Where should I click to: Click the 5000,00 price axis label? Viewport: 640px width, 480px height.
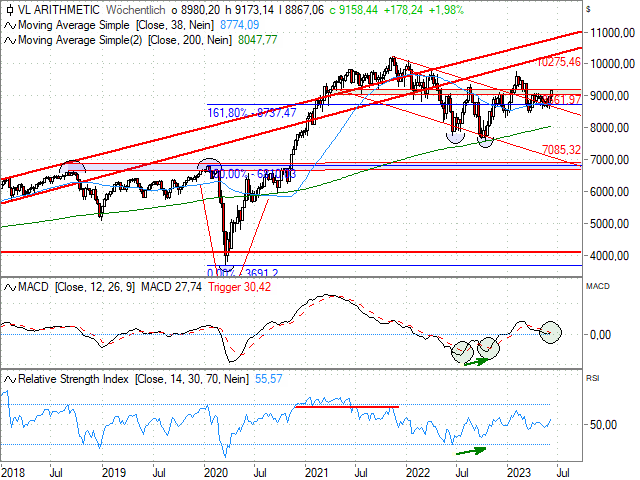[x=609, y=224]
